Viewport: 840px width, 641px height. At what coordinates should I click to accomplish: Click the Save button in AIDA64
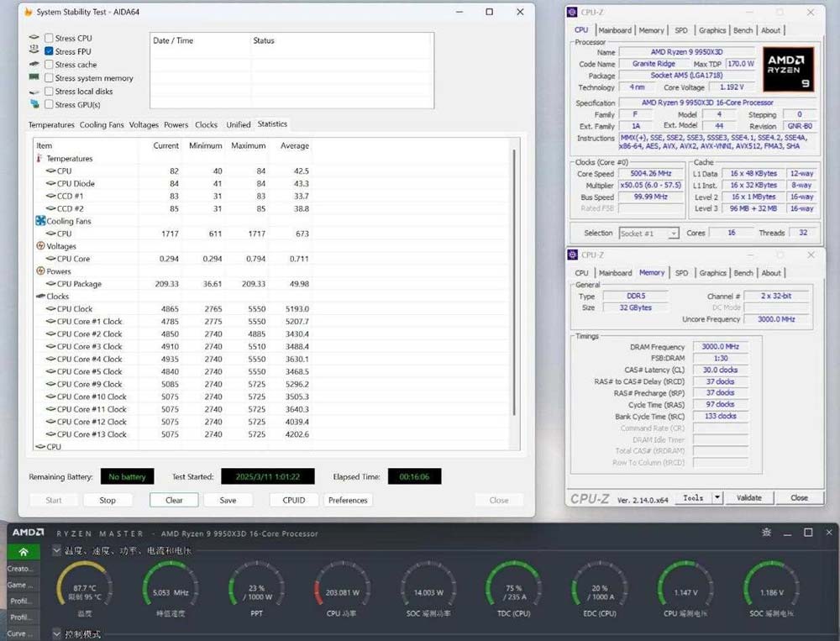coord(228,500)
